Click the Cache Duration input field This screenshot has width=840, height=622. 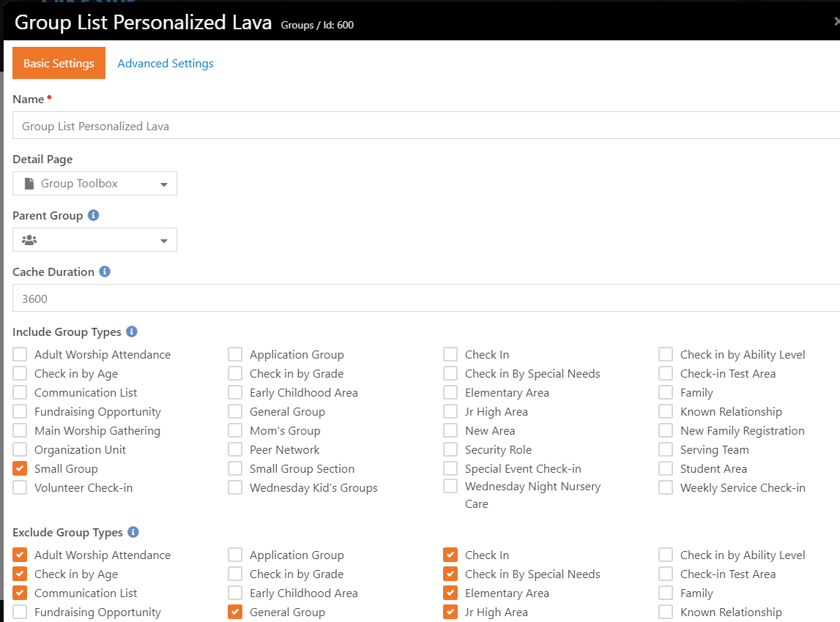426,298
